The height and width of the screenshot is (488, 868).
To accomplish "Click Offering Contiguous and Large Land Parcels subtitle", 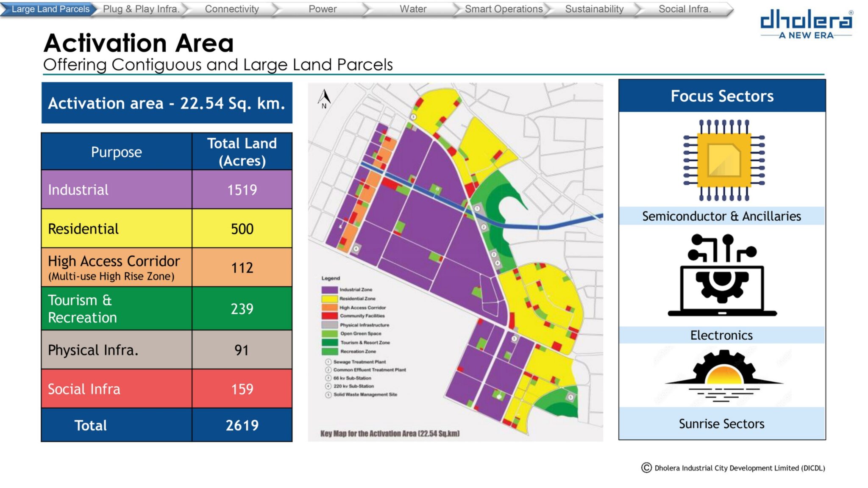I will coord(218,65).
